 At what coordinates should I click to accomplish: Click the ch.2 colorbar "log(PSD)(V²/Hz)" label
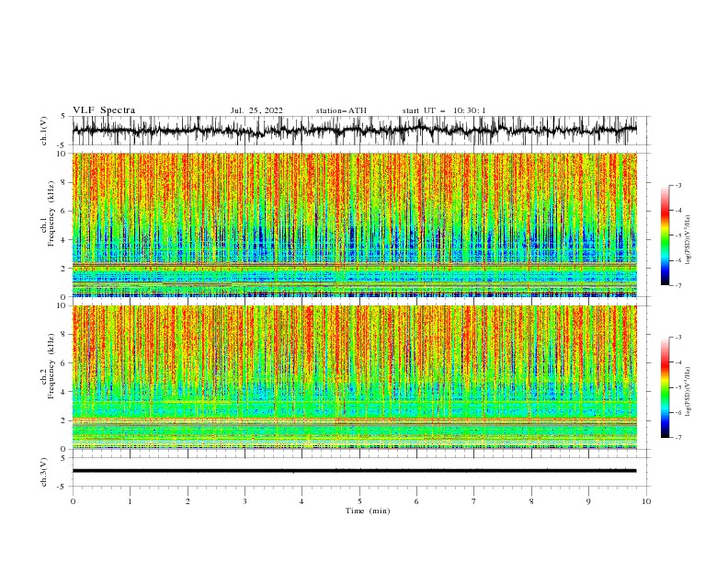click(688, 391)
